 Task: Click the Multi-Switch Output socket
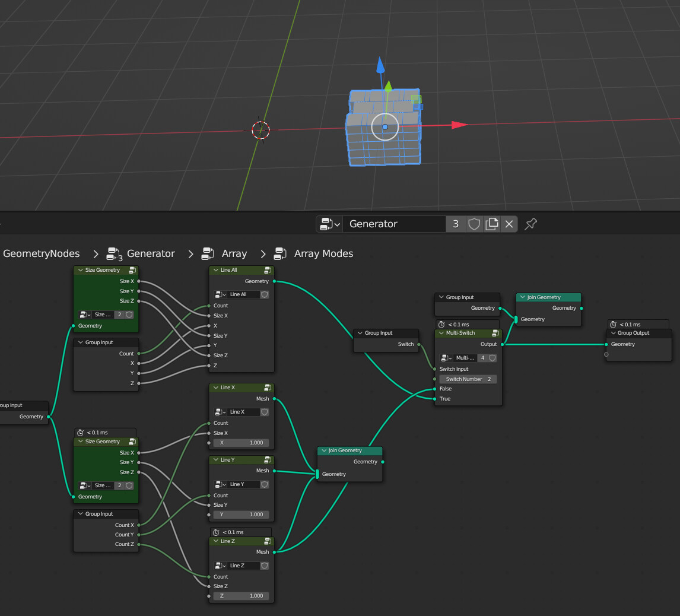pos(502,344)
